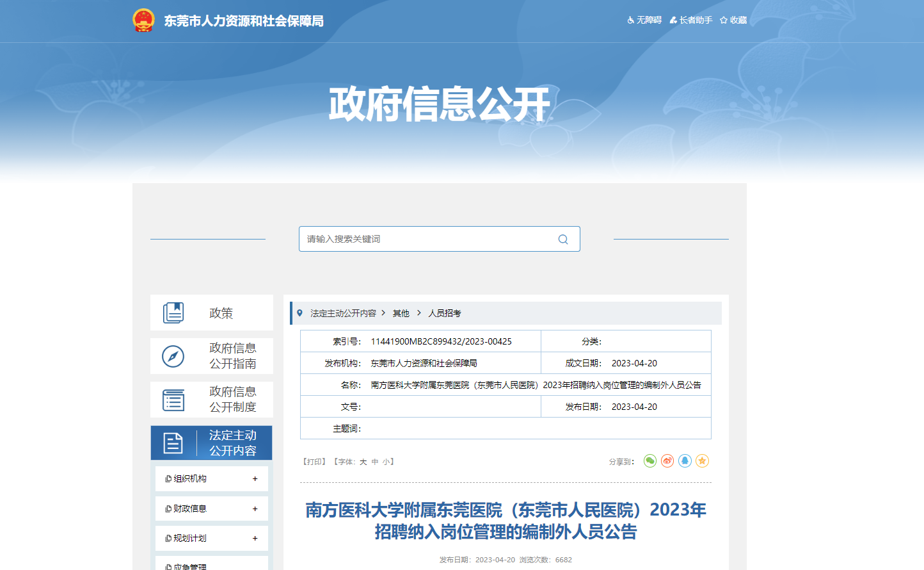Click the compass icon for 政府信息公开指南
Image resolution: width=924 pixels, height=570 pixels.
173,356
